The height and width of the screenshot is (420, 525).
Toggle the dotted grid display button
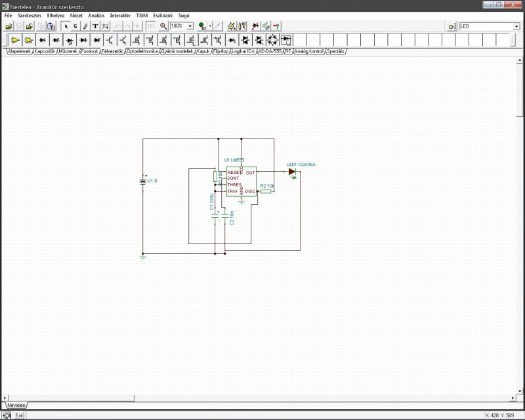[x=151, y=26]
